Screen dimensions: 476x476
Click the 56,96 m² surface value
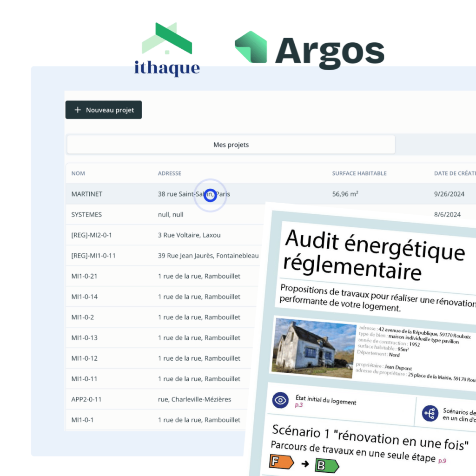(345, 194)
